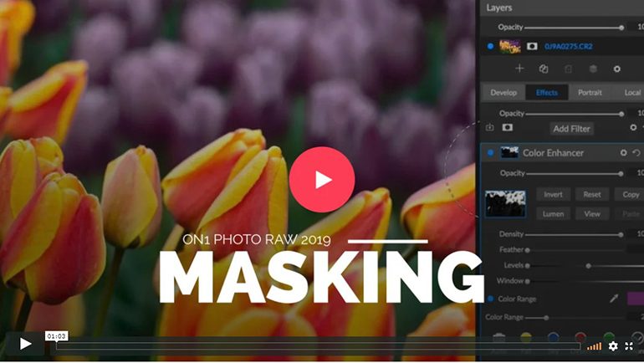Screen dimensions: 644x363
Task: Click the large red play button
Action: click(322, 179)
